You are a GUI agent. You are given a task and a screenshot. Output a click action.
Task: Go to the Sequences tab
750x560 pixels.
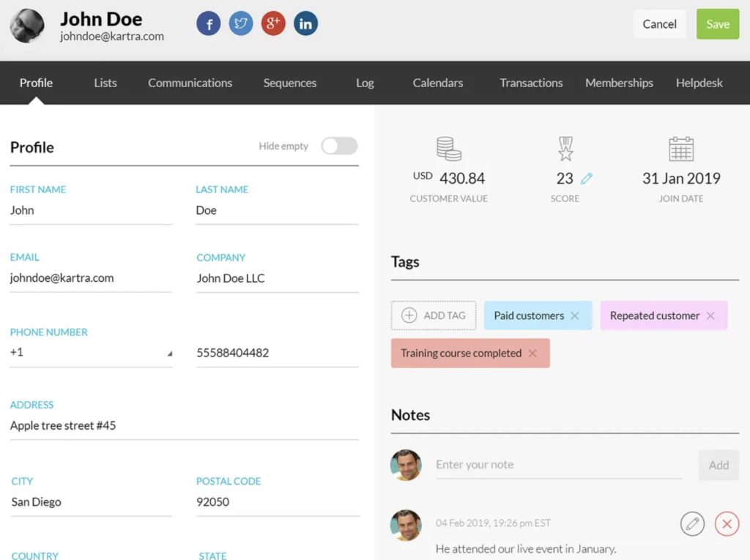(290, 83)
